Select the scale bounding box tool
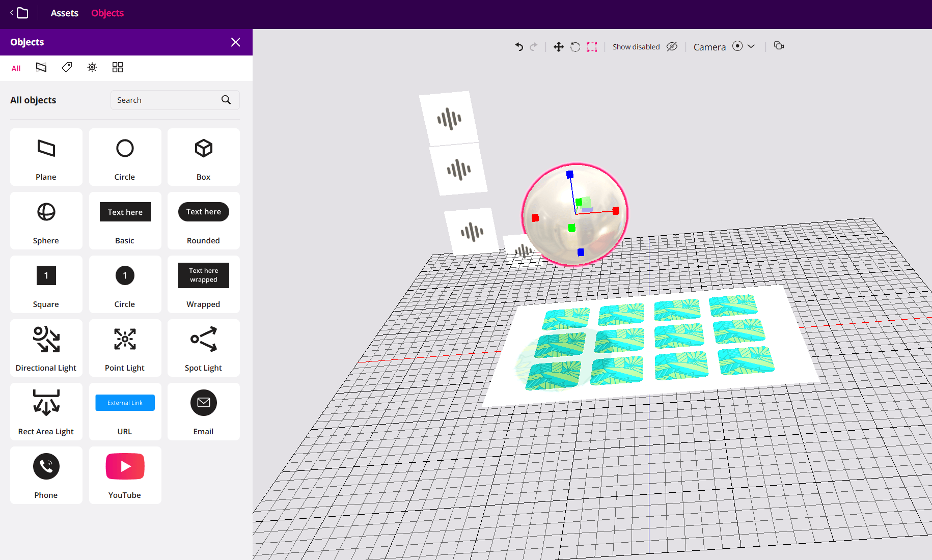 point(591,47)
